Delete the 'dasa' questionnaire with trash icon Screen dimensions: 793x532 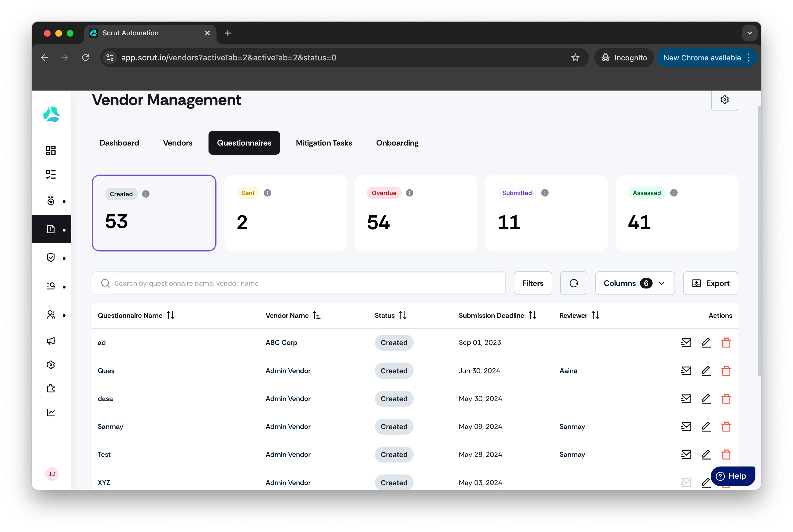coord(726,399)
